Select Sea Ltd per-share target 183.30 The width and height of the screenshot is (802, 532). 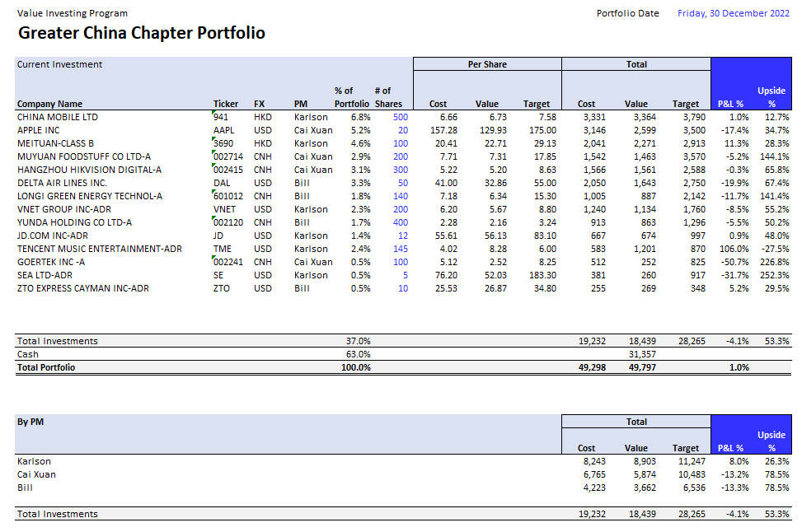(542, 275)
